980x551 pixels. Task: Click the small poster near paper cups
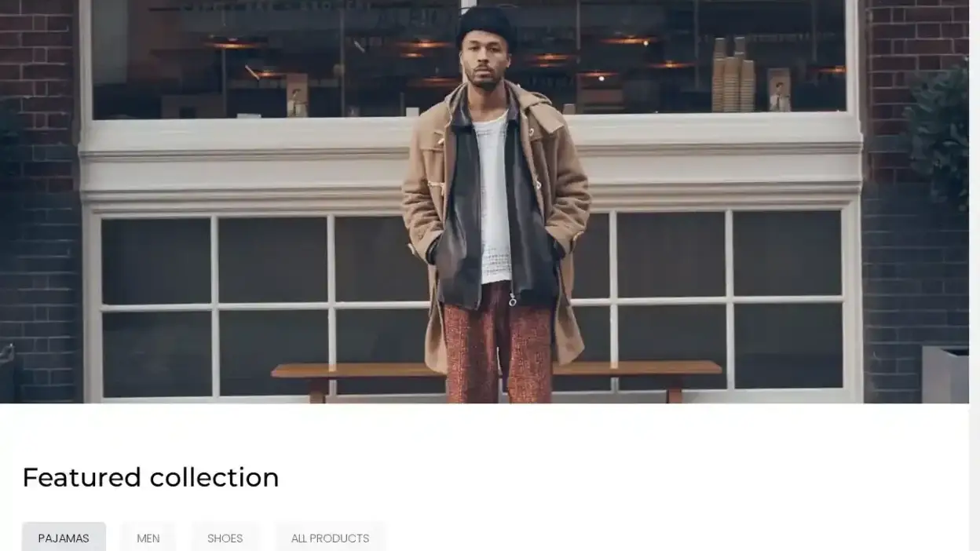(x=778, y=89)
